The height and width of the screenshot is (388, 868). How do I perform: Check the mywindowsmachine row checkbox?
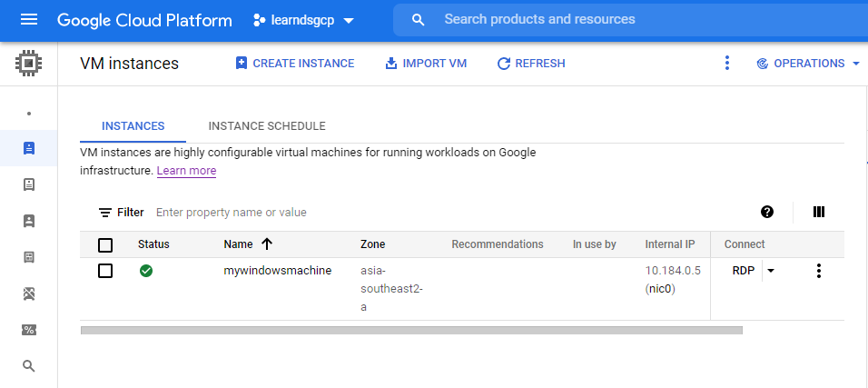pyautogui.click(x=105, y=271)
